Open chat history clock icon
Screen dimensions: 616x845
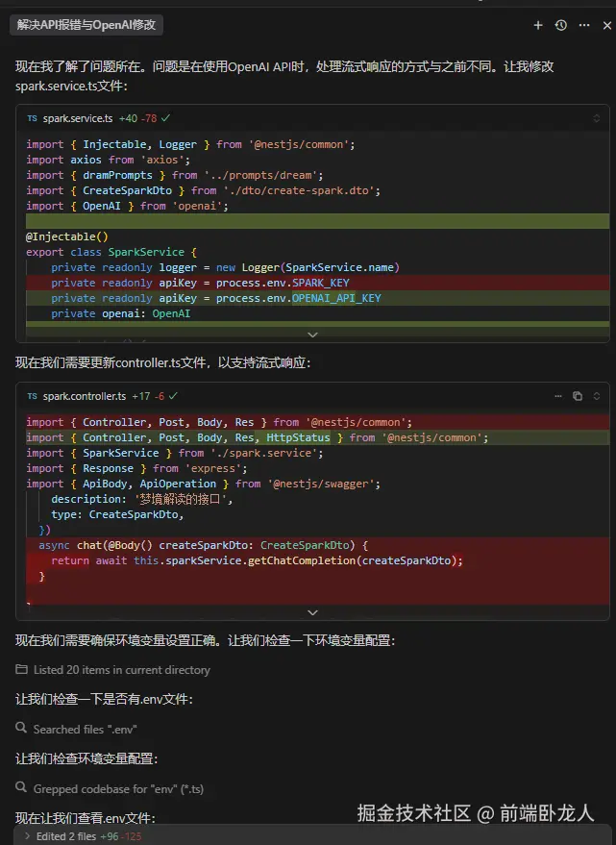[x=561, y=25]
